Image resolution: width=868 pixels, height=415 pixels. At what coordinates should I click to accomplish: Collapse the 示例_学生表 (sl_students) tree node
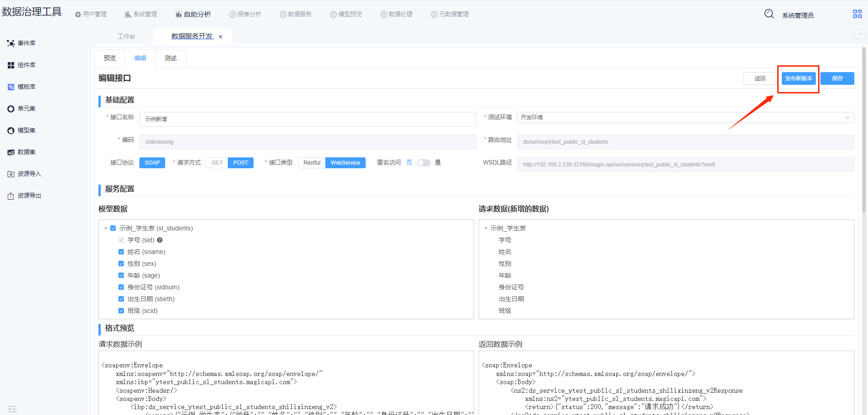pos(106,228)
